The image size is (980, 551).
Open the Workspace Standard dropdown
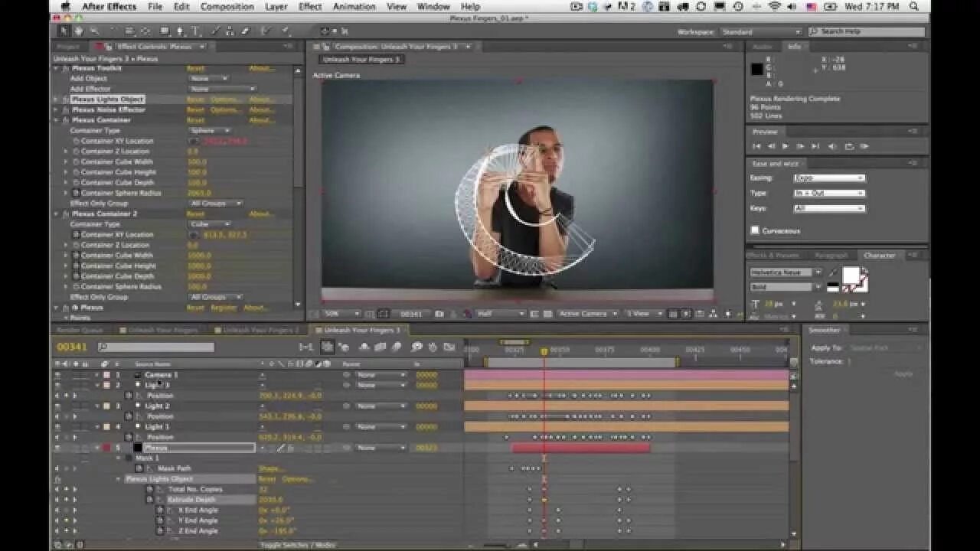pyautogui.click(x=761, y=32)
